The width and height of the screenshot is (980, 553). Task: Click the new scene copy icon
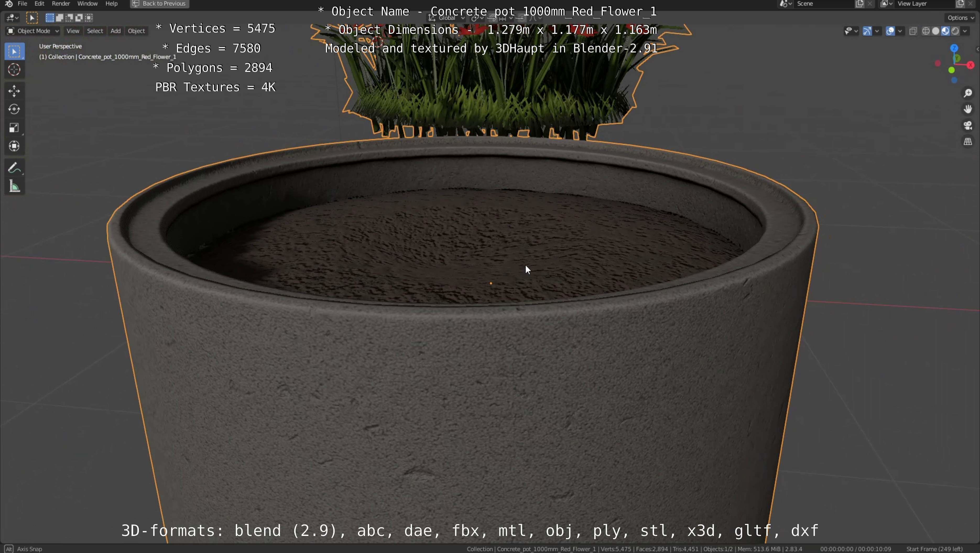(860, 4)
